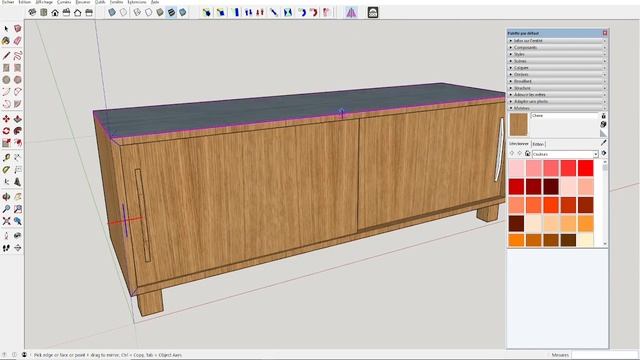This screenshot has width=640, height=360.
Task: Pick the pure bright red swatch
Action: click(585, 168)
